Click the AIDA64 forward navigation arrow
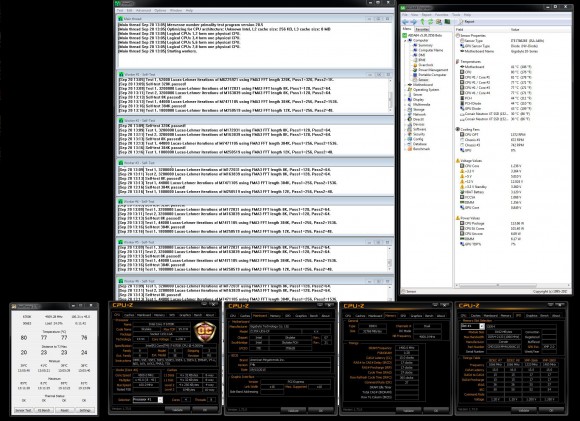Image resolution: width=580 pixels, height=421 pixels. click(x=413, y=22)
